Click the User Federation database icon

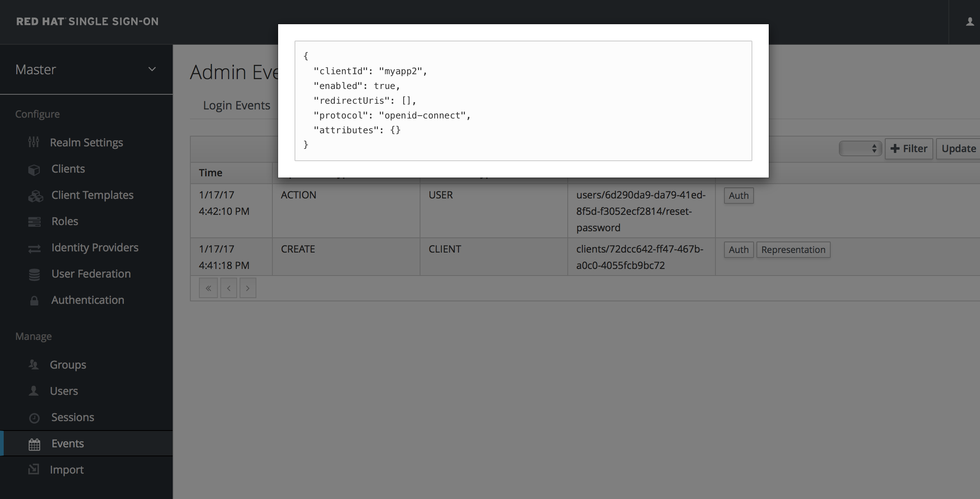[x=34, y=274]
